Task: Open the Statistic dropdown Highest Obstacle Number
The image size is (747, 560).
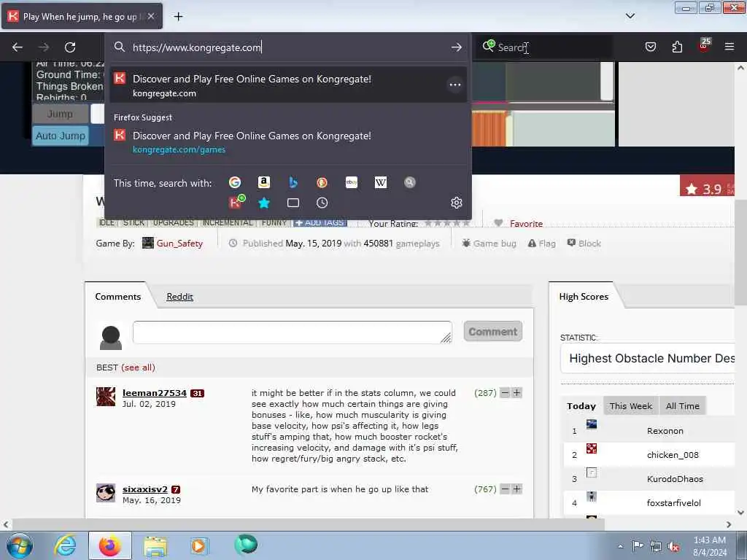Action: pyautogui.click(x=649, y=358)
